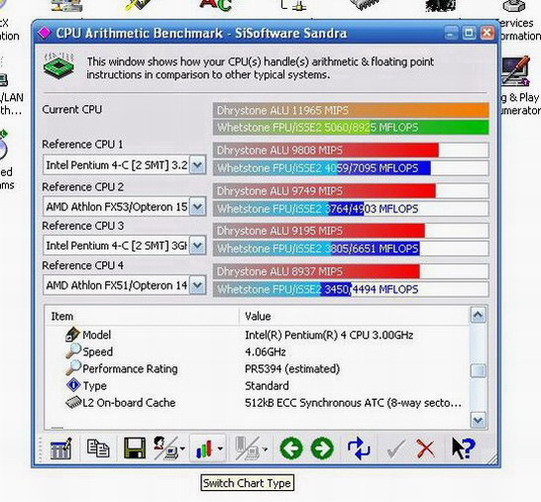Click the Dhrystone ALU 9749 MIPS bar

(351, 191)
